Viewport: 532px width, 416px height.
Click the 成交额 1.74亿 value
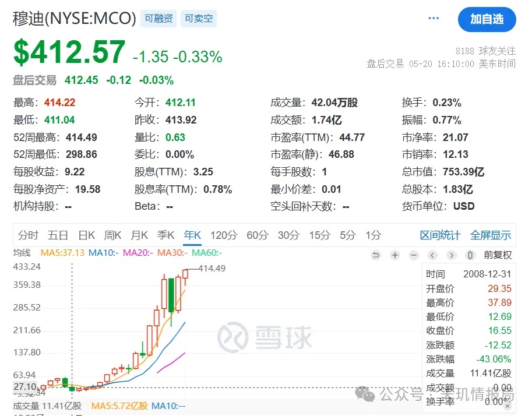coord(327,120)
